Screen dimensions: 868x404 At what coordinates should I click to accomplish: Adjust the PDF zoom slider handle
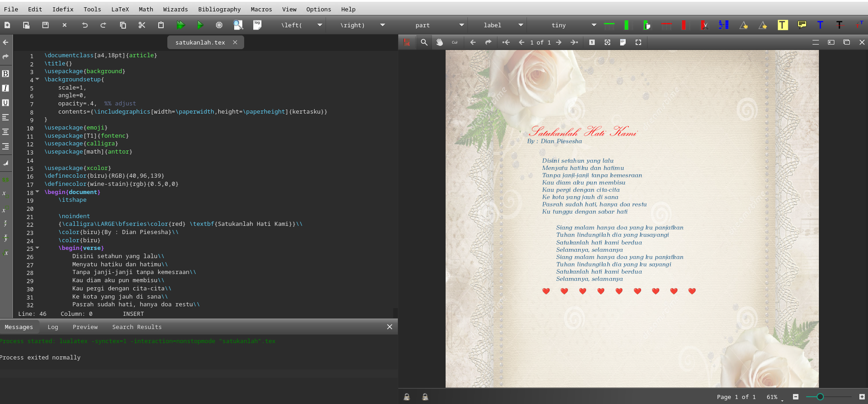coord(820,397)
